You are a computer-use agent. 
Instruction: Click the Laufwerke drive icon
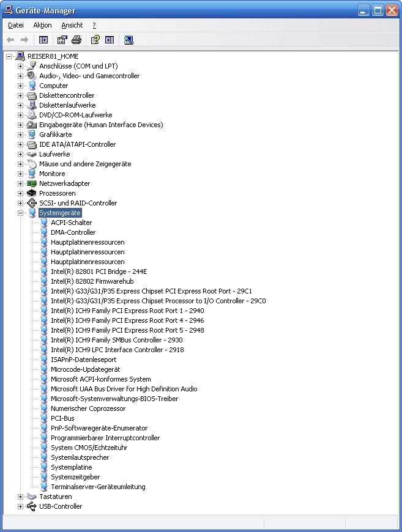pos(32,154)
